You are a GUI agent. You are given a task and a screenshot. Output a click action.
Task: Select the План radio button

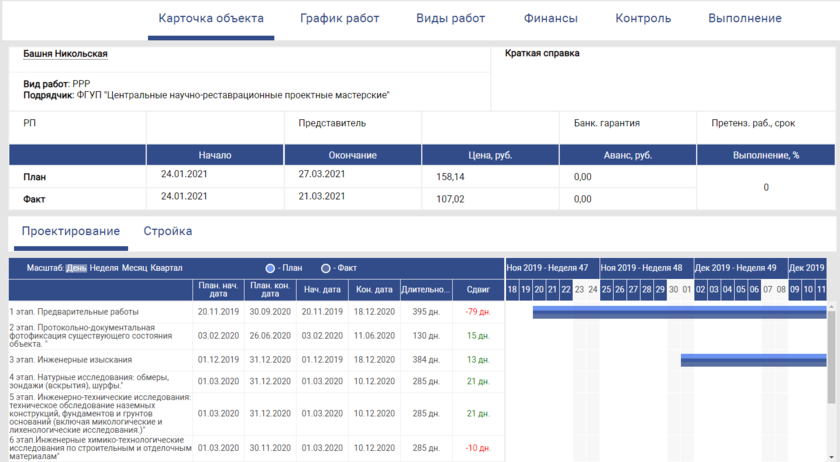pos(270,268)
